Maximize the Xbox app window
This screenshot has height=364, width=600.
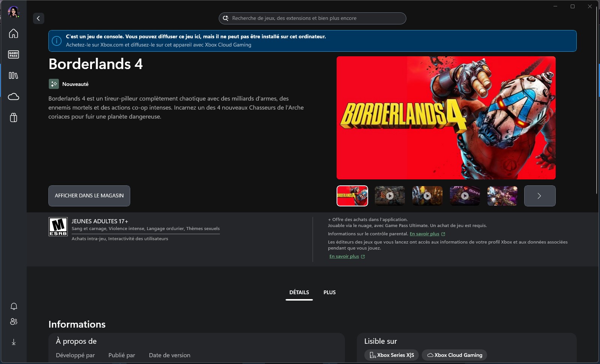[x=573, y=6]
